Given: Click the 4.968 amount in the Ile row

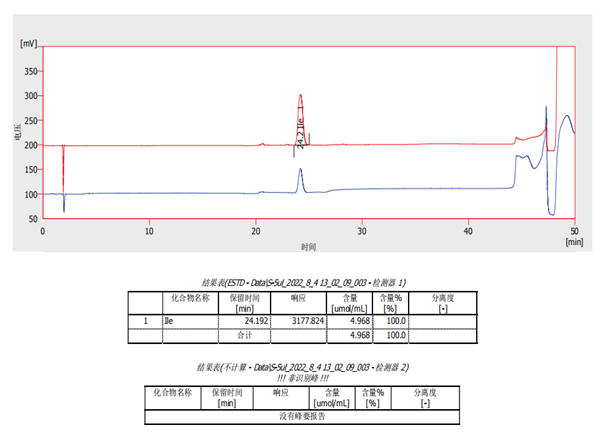Looking at the screenshot, I should click(360, 321).
